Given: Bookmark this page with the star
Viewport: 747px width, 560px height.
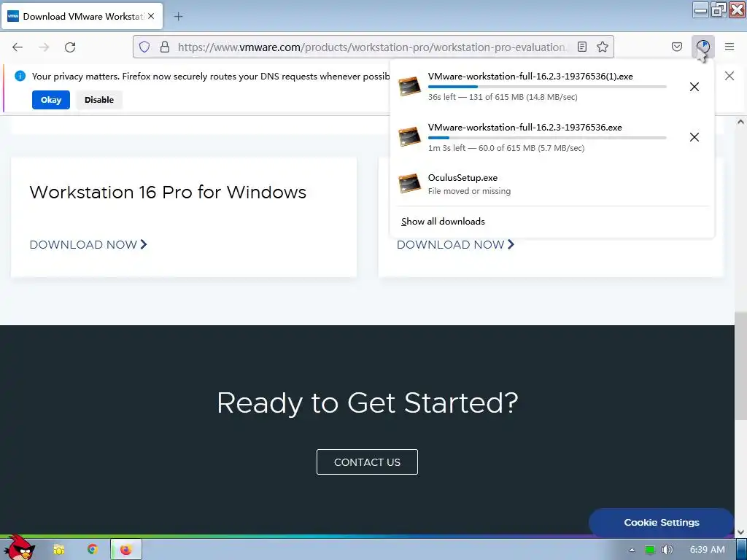Looking at the screenshot, I should coord(602,47).
